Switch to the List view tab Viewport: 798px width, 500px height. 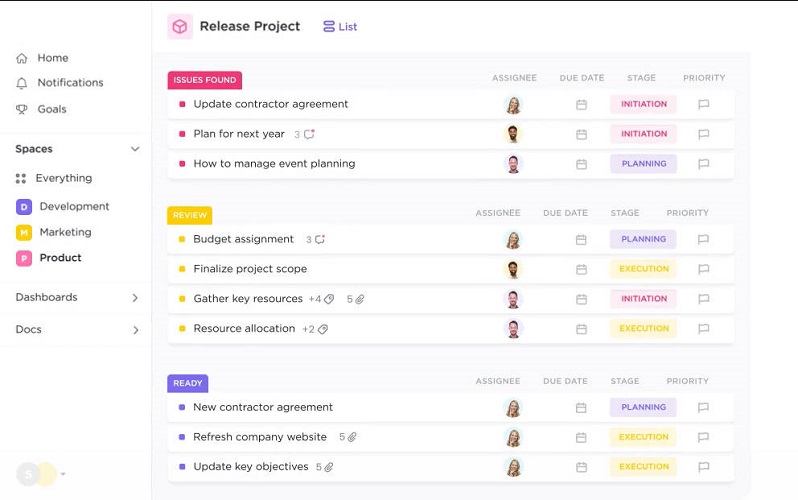[340, 26]
